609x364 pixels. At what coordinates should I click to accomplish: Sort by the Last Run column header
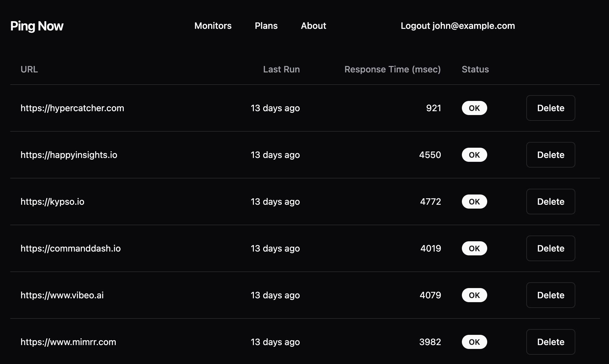click(281, 69)
